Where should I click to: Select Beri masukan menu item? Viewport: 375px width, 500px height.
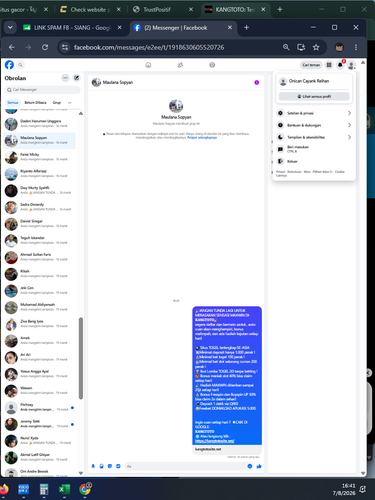314,149
